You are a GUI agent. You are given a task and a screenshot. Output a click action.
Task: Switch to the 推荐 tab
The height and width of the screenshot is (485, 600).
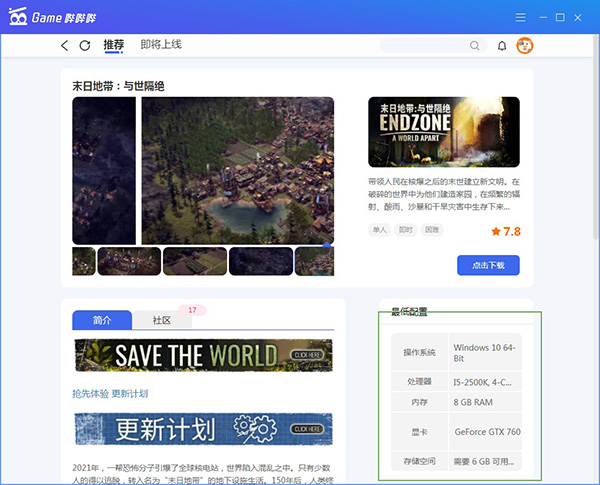(114, 45)
